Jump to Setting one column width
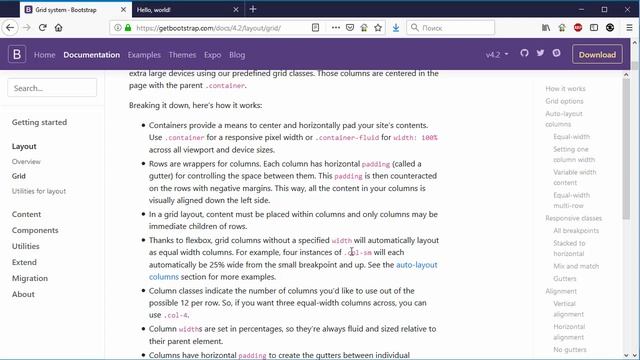Image resolution: width=640 pixels, height=360 pixels. (574, 154)
